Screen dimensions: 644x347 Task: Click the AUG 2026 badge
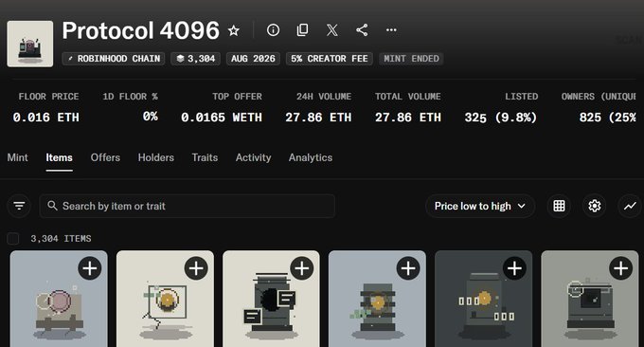[253, 59]
